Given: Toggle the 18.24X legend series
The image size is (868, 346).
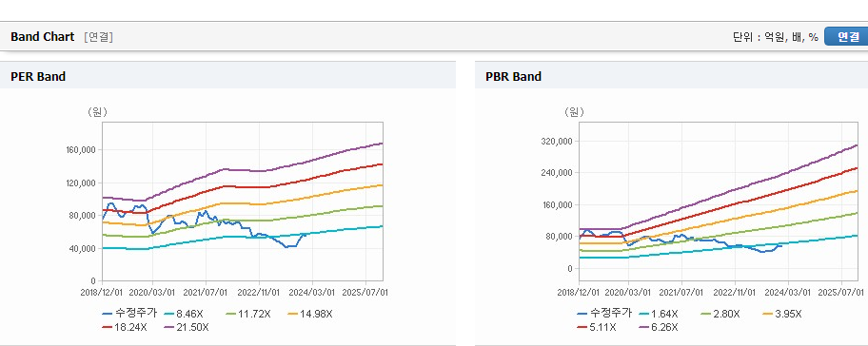Looking at the screenshot, I should pos(125,327).
